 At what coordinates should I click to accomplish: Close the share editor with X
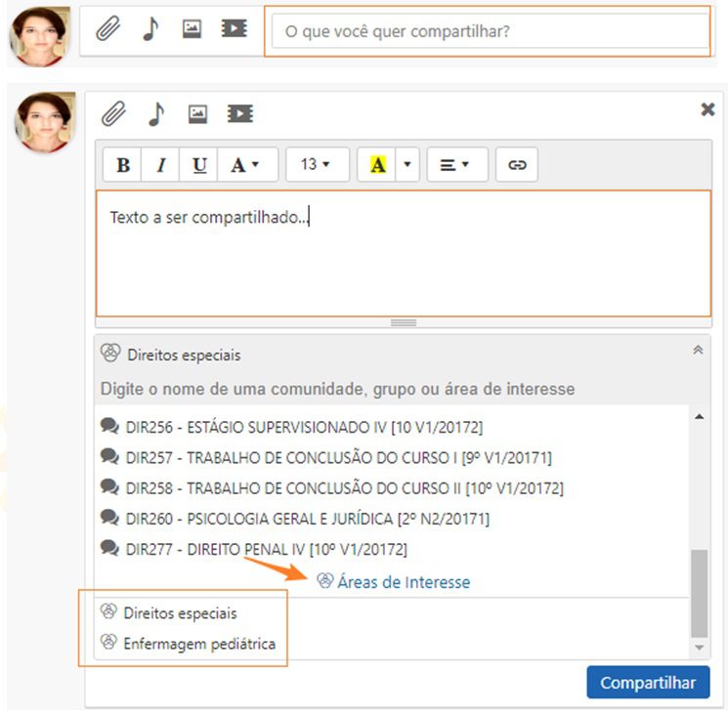[707, 109]
